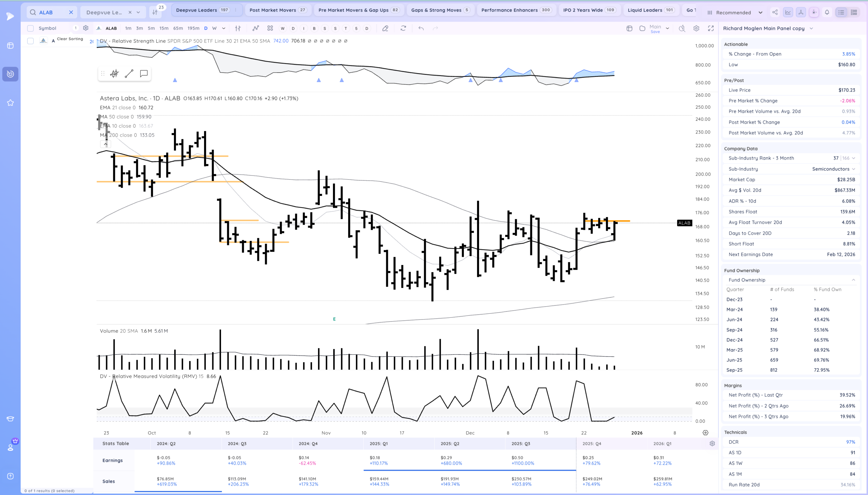Undo the last chart action

click(x=421, y=28)
